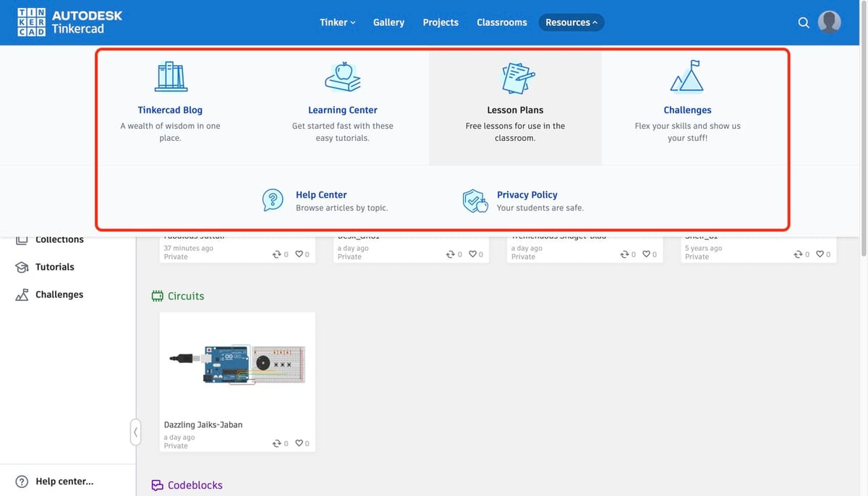This screenshot has width=868, height=496.
Task: Click the remix icon on Dazzling Jaiks-Jaban
Action: tap(276, 443)
